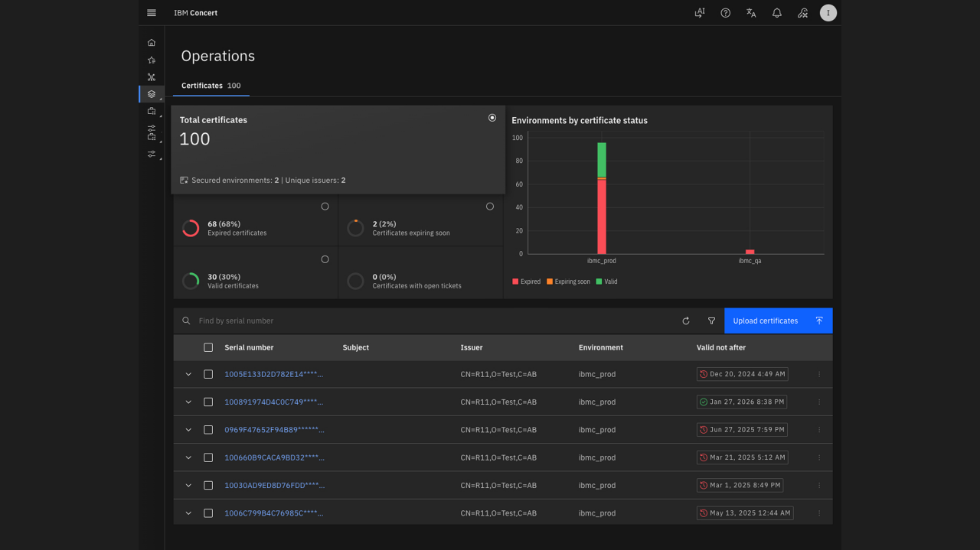Viewport: 980px width, 550px height.
Task: Open overflow menu for 1006C799B4C76985C row
Action: [x=819, y=513]
